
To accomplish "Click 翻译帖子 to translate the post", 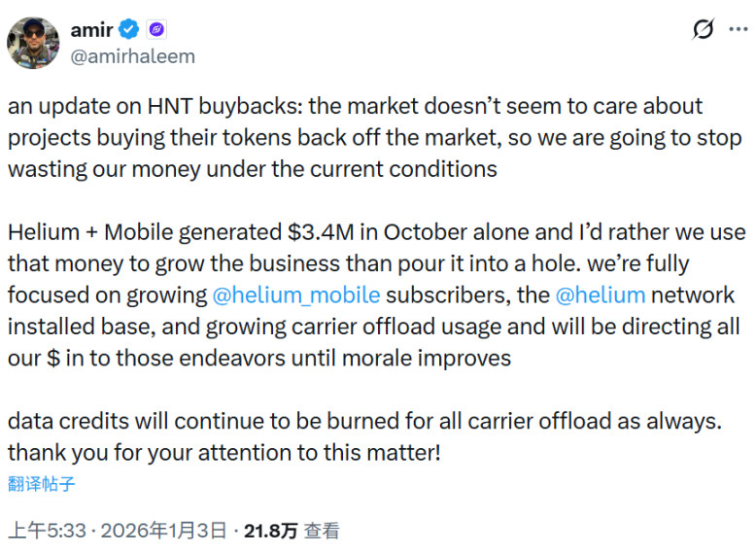I will 42,483.
